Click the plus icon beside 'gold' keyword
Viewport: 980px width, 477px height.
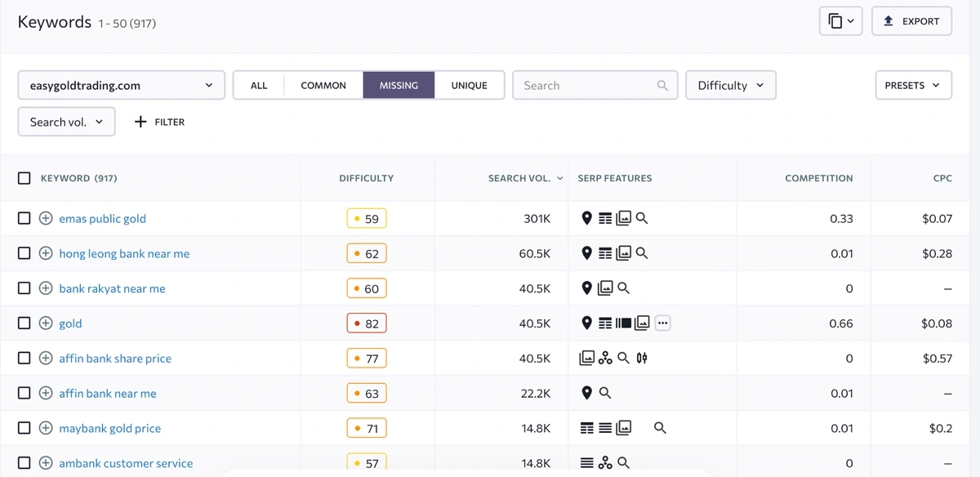[46, 323]
